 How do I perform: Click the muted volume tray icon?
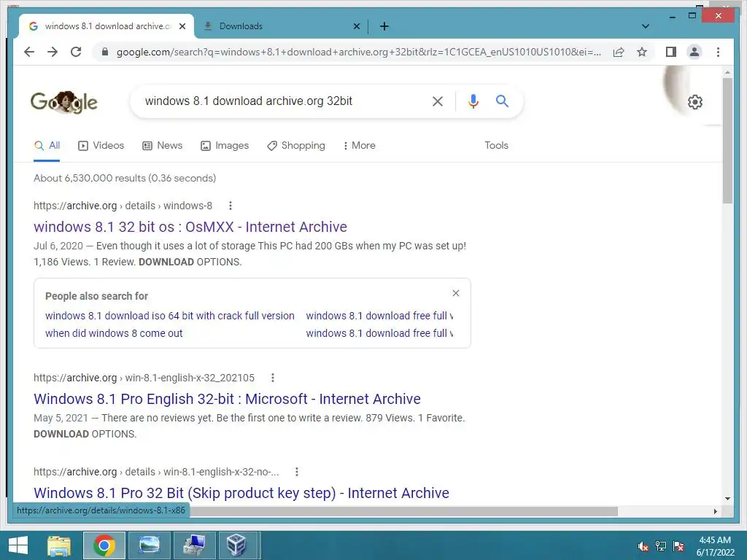pos(643,546)
